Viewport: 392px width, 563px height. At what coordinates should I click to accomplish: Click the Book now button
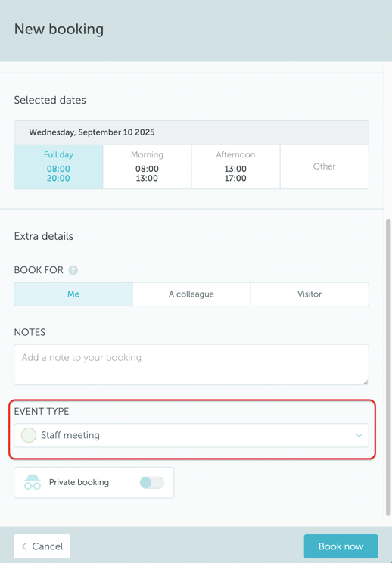341,546
